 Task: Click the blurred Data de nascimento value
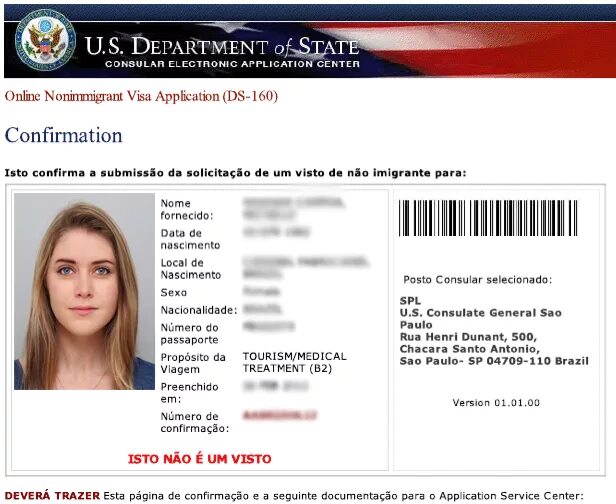tap(277, 232)
